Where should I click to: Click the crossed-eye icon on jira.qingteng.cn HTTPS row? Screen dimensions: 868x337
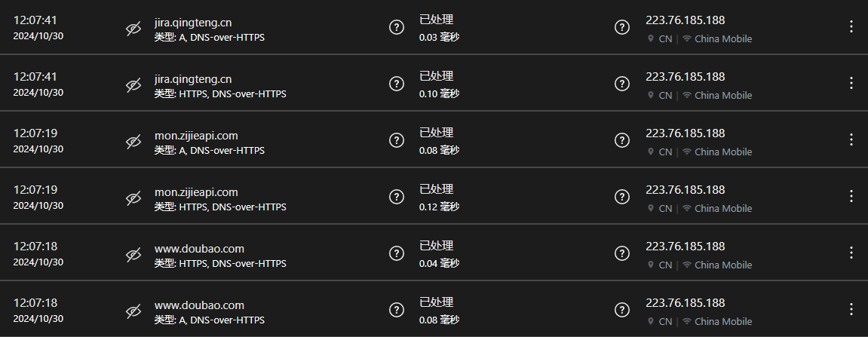[133, 84]
